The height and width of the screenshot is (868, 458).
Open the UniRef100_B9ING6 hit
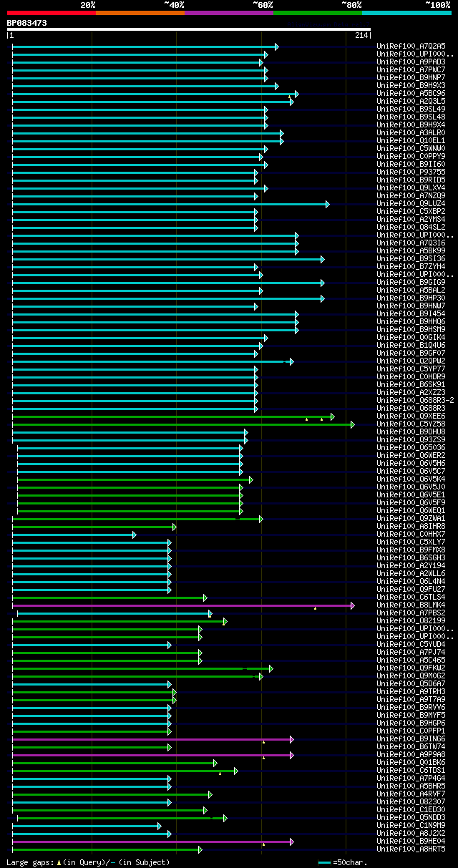pyautogui.click(x=412, y=739)
